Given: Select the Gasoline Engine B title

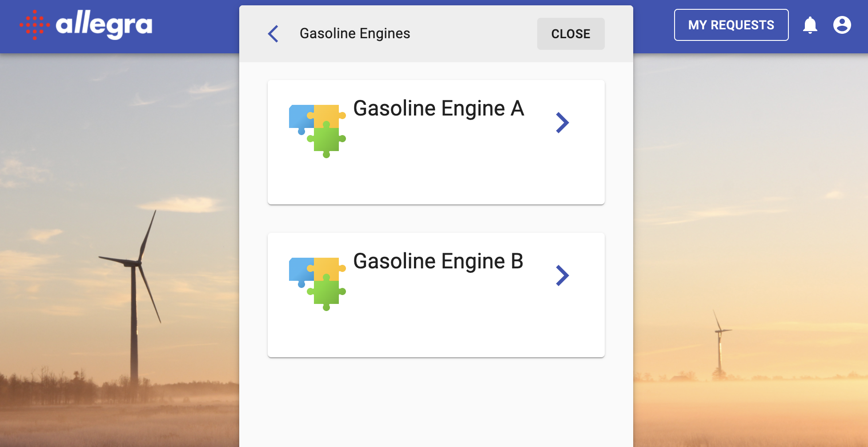Looking at the screenshot, I should pyautogui.click(x=438, y=261).
